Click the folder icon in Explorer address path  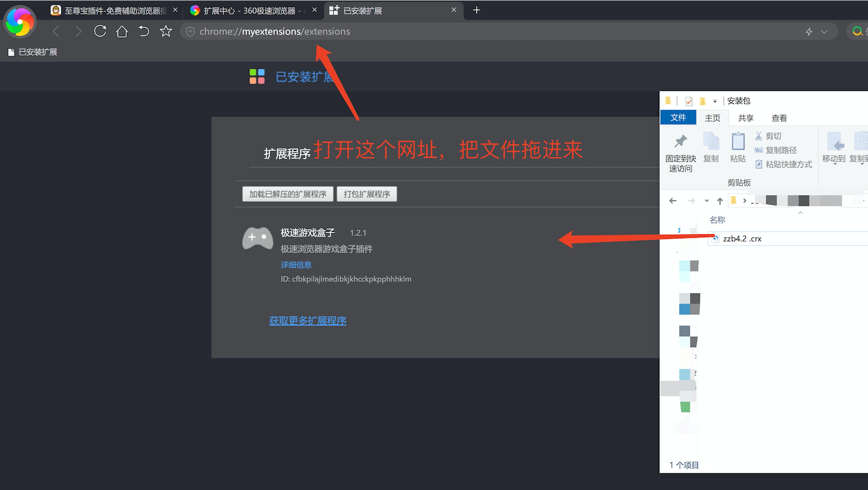pyautogui.click(x=734, y=201)
